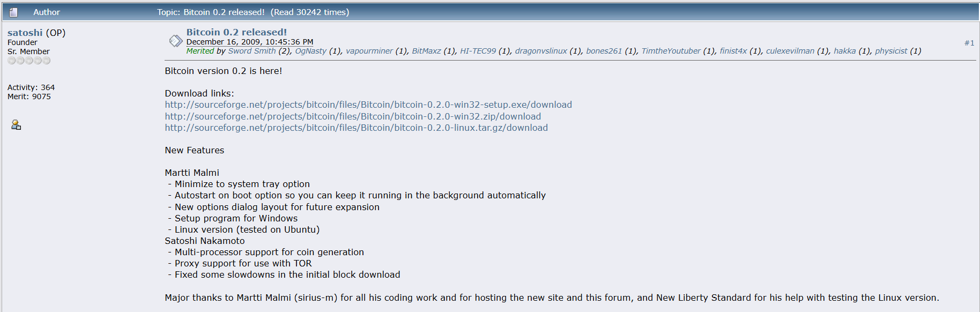Screen dimensions: 980x312
Task: Open the satoshi author profile link
Action: 25,33
